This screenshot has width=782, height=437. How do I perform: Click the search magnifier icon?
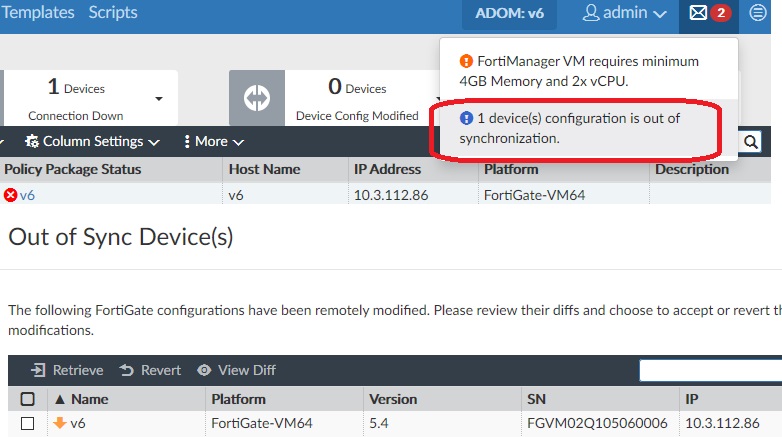[x=750, y=142]
